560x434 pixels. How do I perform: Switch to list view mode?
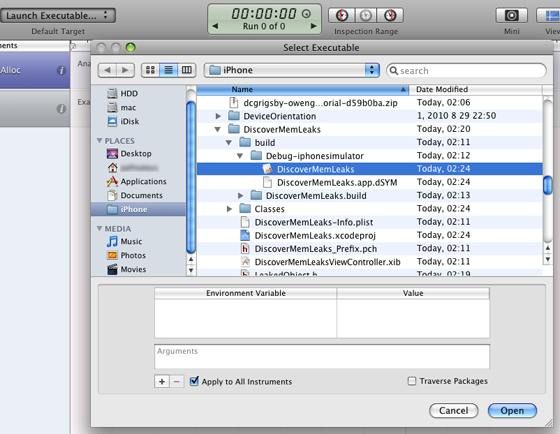click(169, 70)
